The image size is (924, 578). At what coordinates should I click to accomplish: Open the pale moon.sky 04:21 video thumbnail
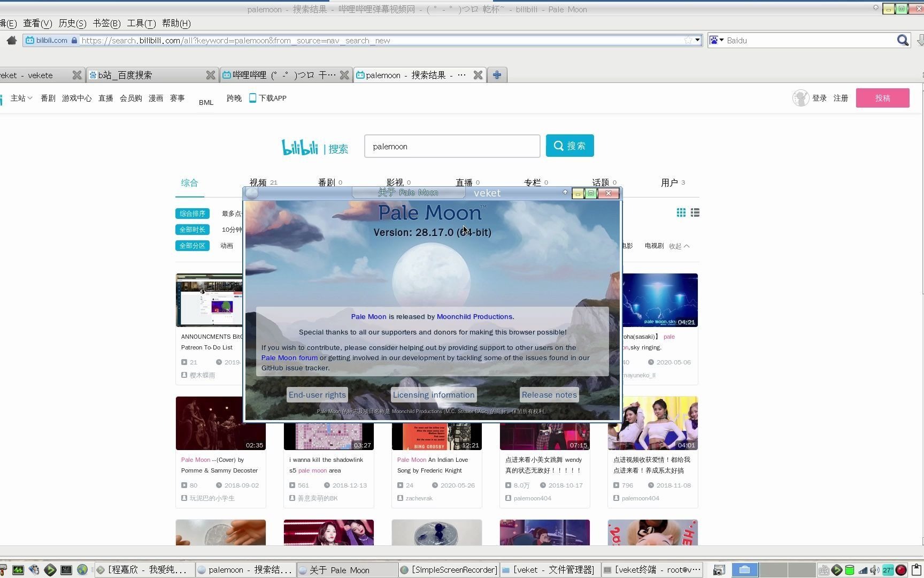660,300
